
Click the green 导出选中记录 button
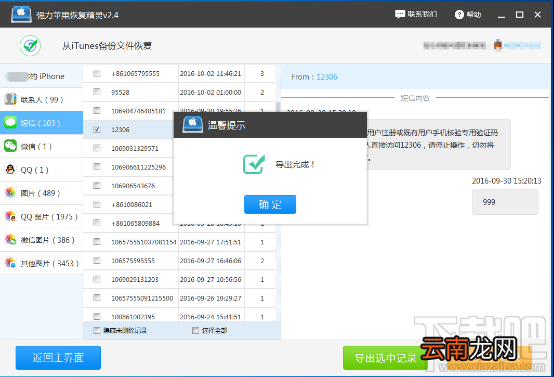[x=385, y=358]
